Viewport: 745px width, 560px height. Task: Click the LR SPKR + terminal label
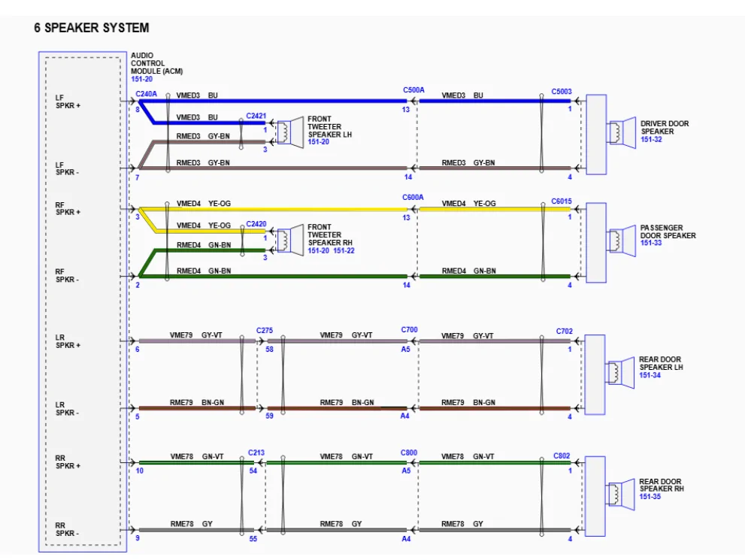pos(68,341)
